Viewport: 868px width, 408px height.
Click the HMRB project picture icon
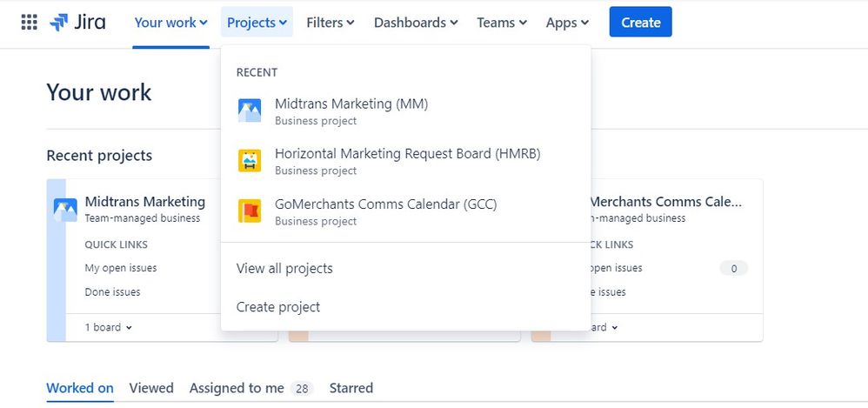click(250, 161)
